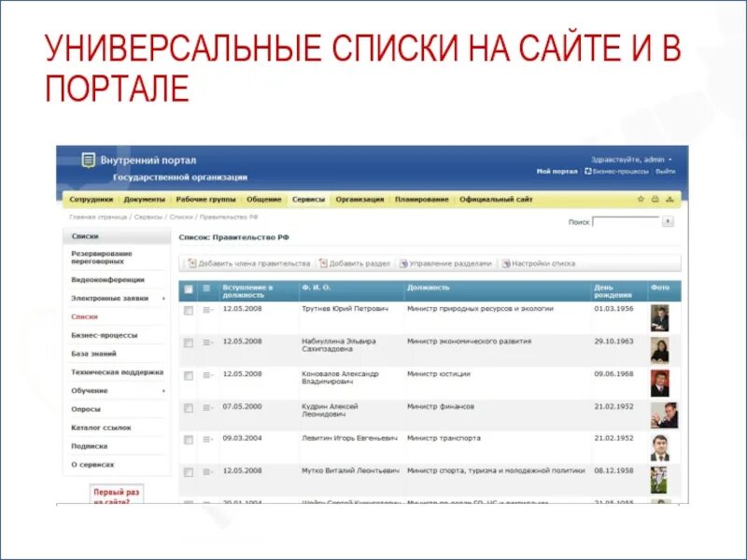
Task: Click Главная страница breadcrumb link
Action: tap(98, 217)
